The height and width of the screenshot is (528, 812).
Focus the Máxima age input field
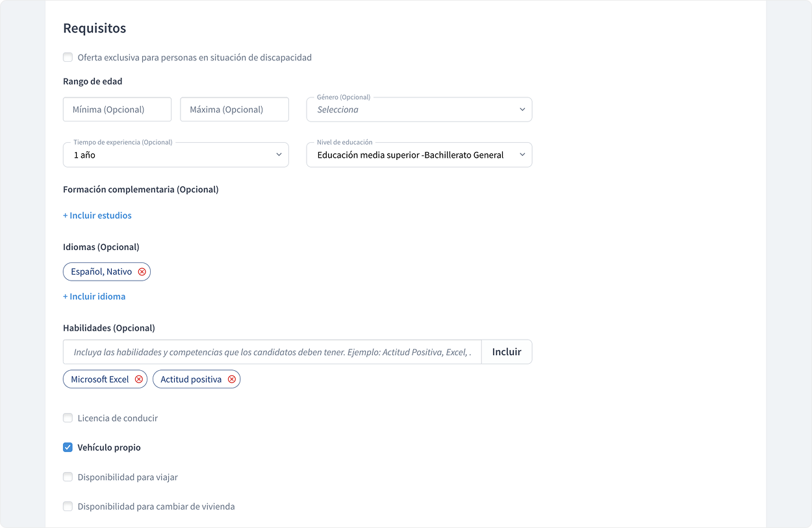tap(234, 110)
